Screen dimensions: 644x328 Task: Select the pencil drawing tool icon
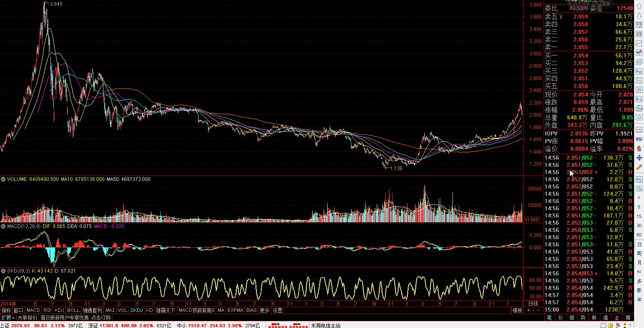(x=639, y=167)
